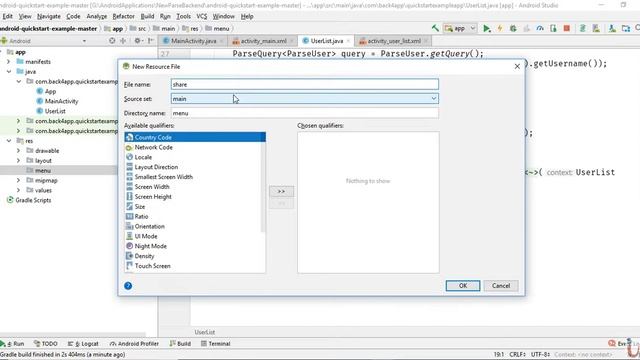
Task: Collapse the java folder
Action: [9, 71]
